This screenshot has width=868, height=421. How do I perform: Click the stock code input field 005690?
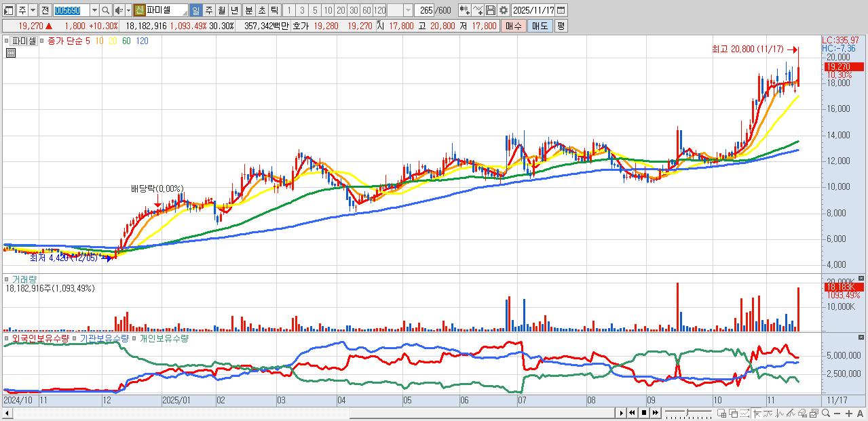tap(71, 10)
